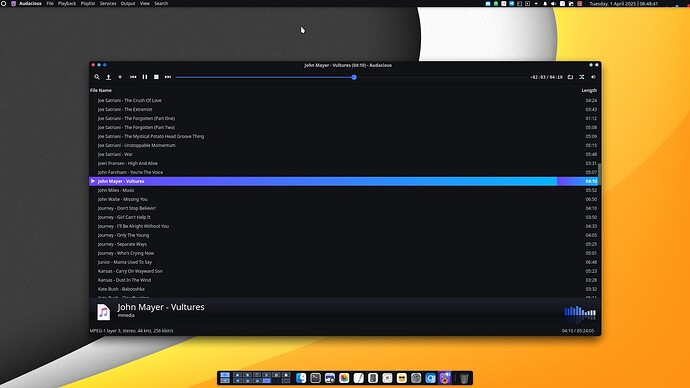Skip to the previous track

(x=133, y=77)
